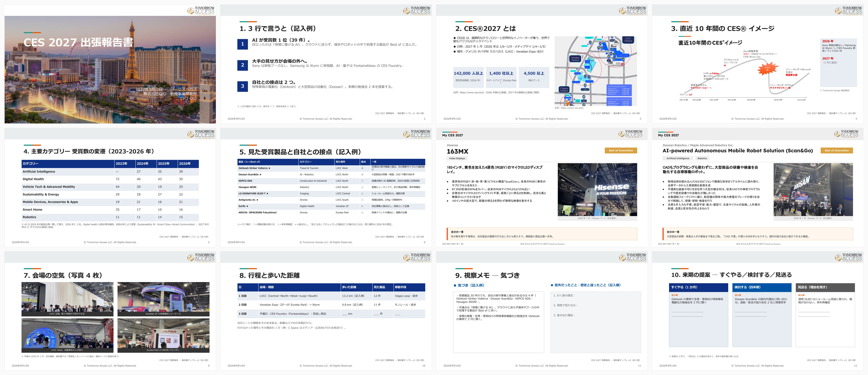Open the venue map image on the CES®2027 とは slide

point(596,71)
